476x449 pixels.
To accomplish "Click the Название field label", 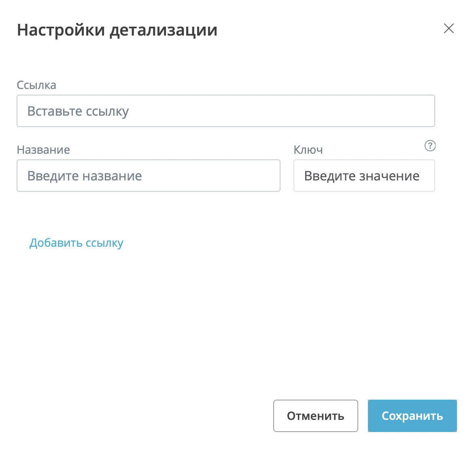I will tap(43, 150).
